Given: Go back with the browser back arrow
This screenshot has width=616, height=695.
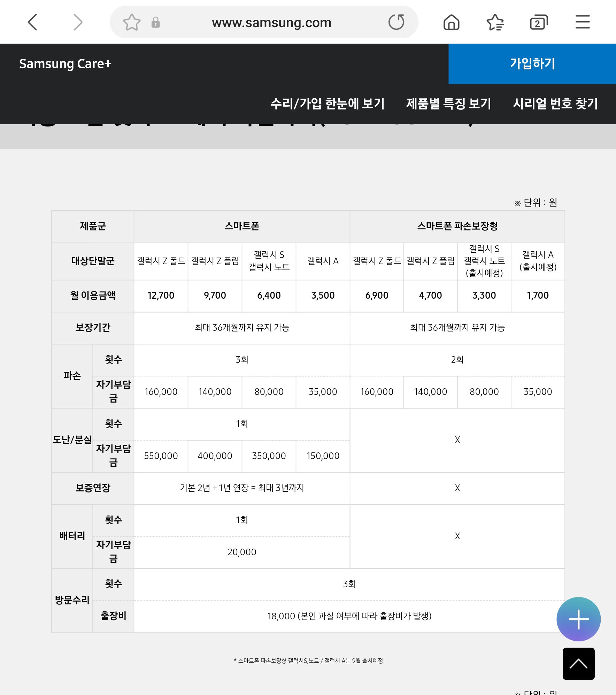Looking at the screenshot, I should (x=32, y=22).
